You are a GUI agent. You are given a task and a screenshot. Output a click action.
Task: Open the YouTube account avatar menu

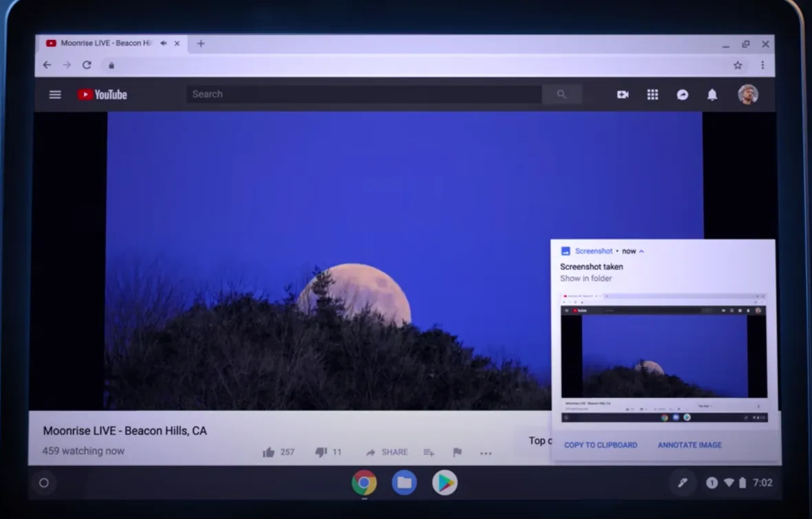pyautogui.click(x=747, y=94)
